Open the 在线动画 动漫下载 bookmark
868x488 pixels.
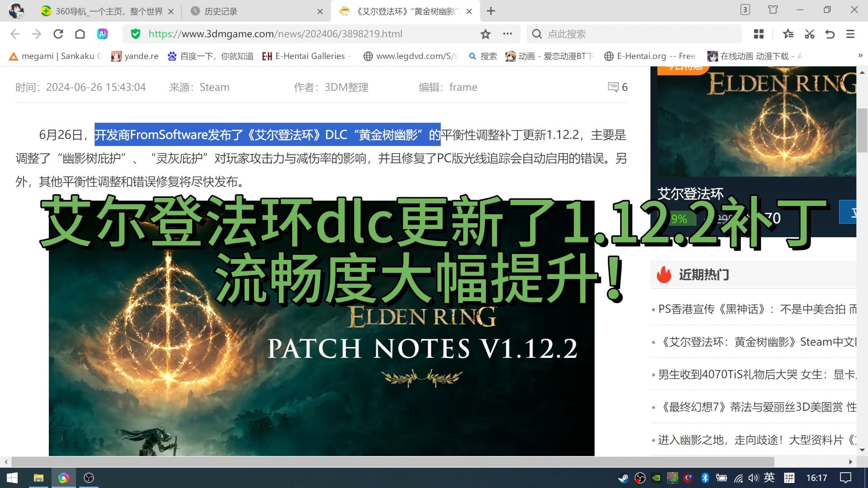coord(755,56)
